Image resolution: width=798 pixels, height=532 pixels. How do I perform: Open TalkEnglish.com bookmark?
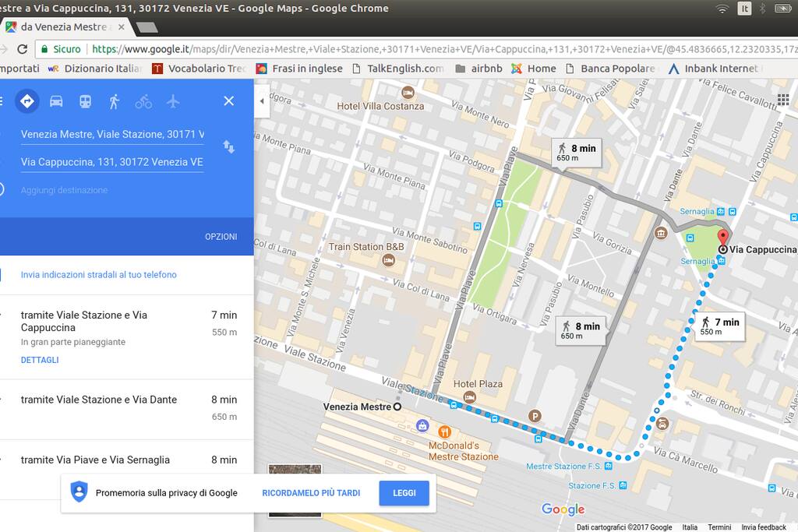[x=398, y=68]
